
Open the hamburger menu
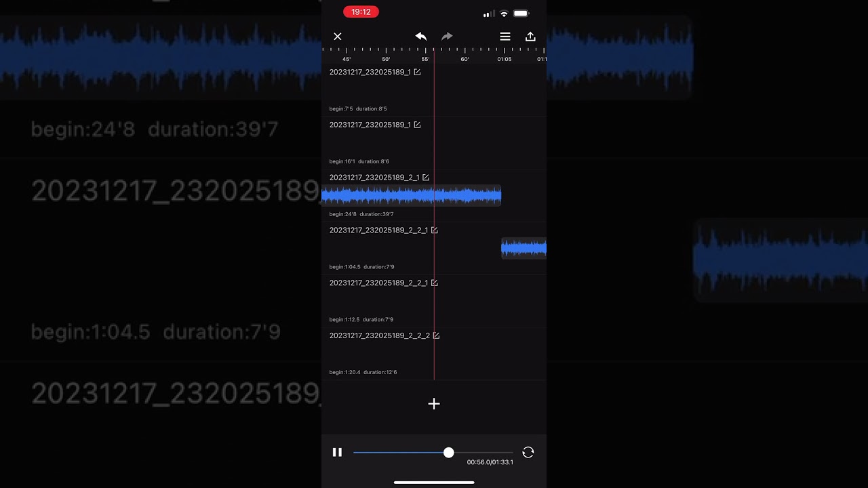click(x=505, y=37)
